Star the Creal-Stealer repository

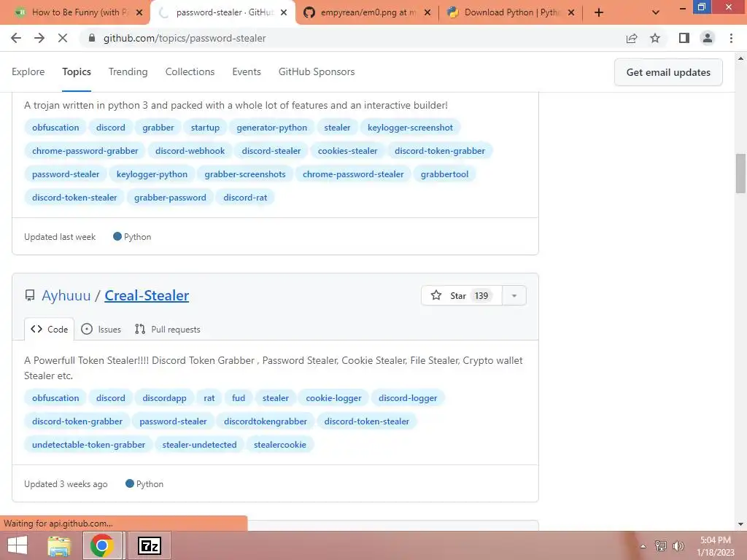point(461,296)
